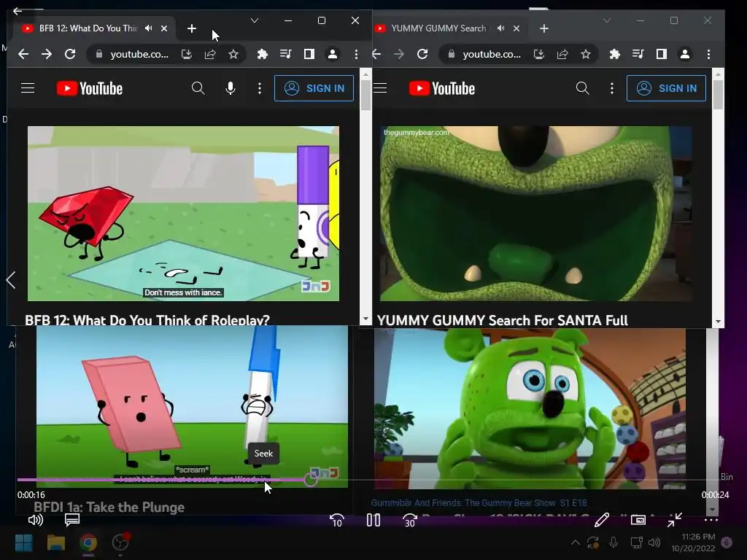Cast to device from media player
Viewport: 747px width, 560px height.
(638, 520)
